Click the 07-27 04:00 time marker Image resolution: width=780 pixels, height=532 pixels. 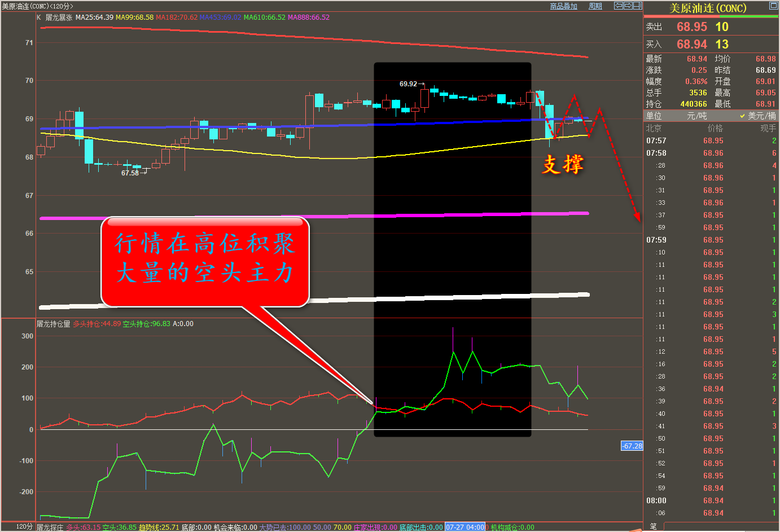point(465,527)
